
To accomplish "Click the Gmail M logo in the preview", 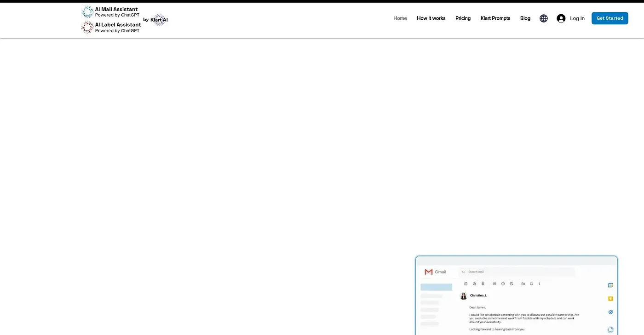I will pos(429,272).
